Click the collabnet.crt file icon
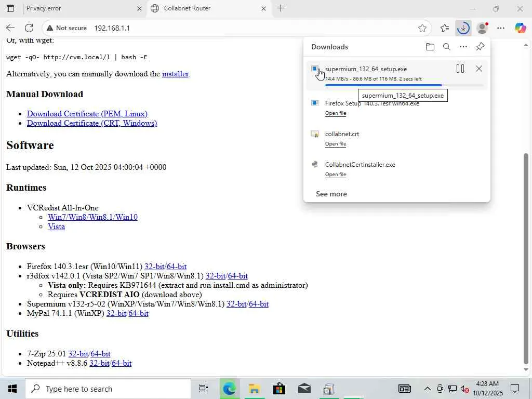The image size is (532, 399). click(315, 134)
